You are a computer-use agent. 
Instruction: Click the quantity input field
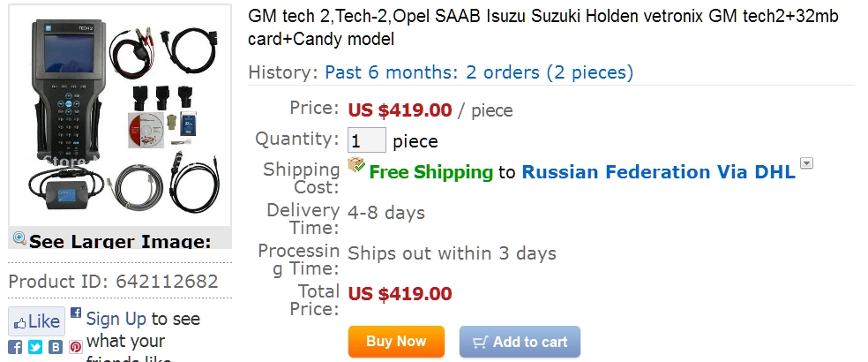coord(367,140)
